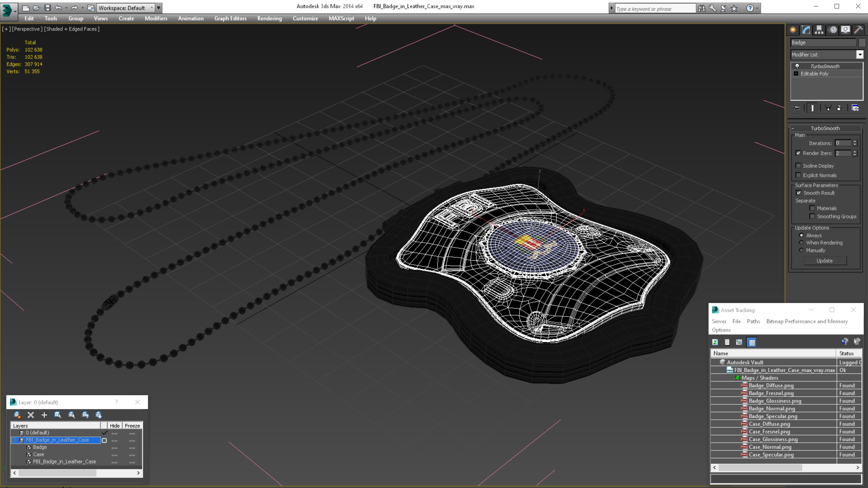Open Paths menu in Asset Tracking

pos(753,321)
